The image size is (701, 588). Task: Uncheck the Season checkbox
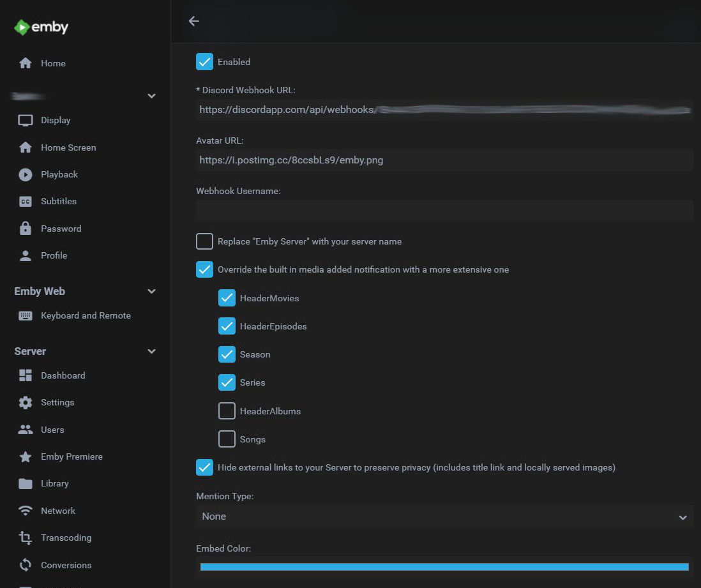point(227,354)
